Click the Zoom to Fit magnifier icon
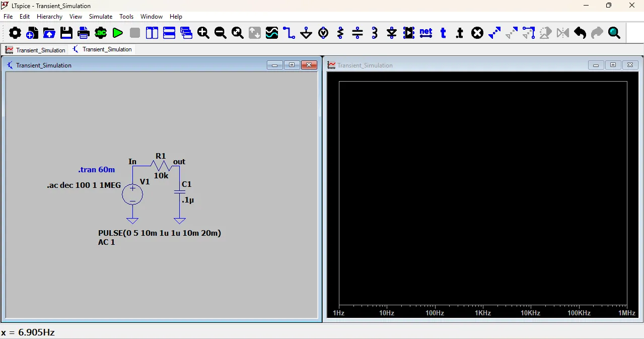This screenshot has width=644, height=339. [x=238, y=33]
